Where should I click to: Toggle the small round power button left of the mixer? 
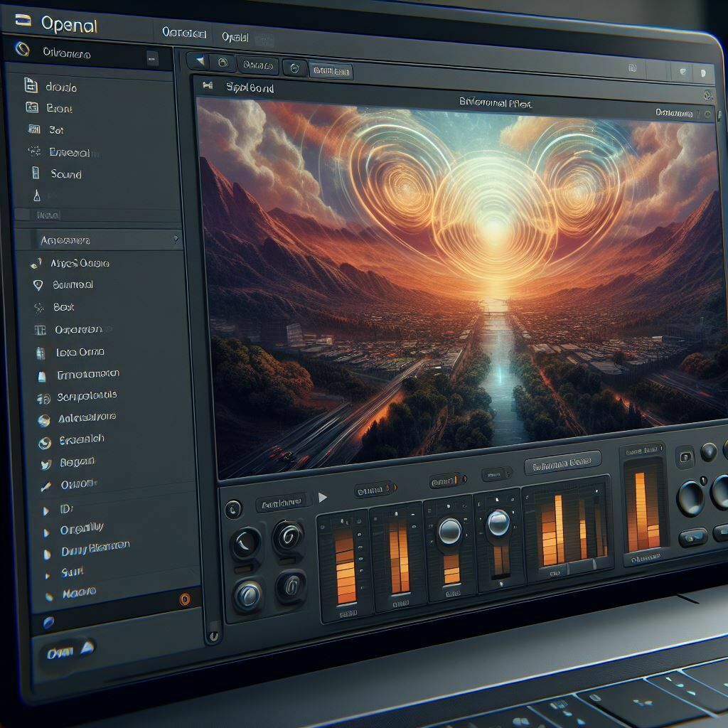click(232, 508)
